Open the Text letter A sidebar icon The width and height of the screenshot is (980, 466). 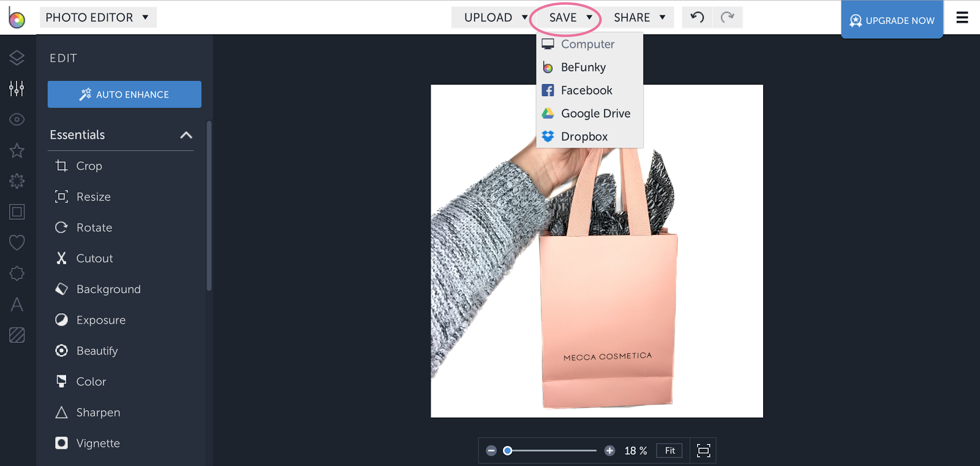[x=17, y=304]
